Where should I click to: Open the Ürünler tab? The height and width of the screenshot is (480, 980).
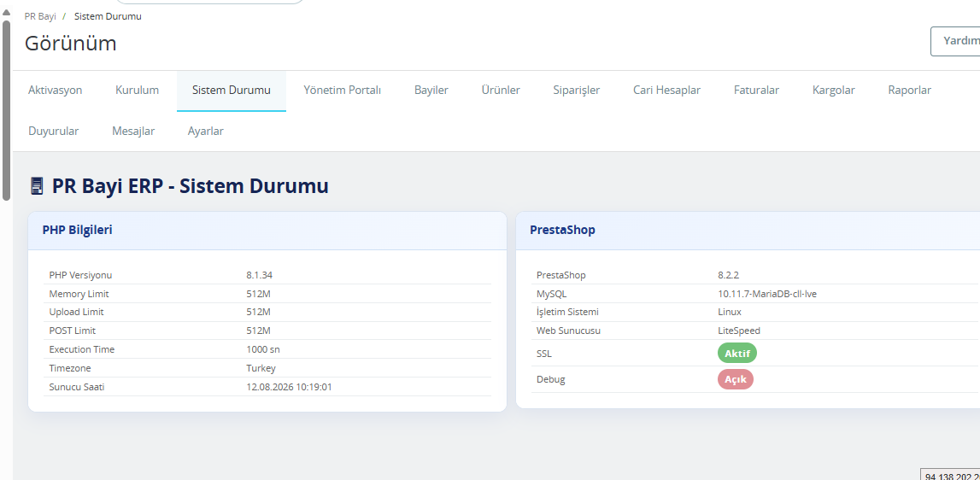coord(501,90)
